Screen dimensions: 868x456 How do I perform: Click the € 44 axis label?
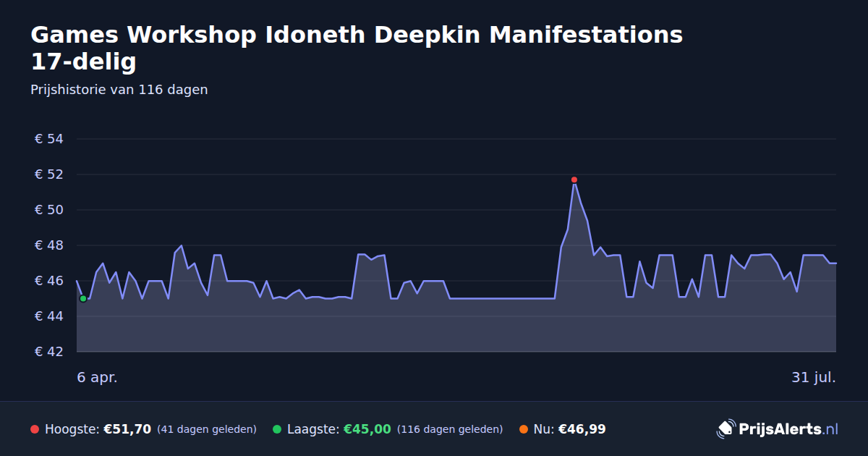pyautogui.click(x=49, y=316)
